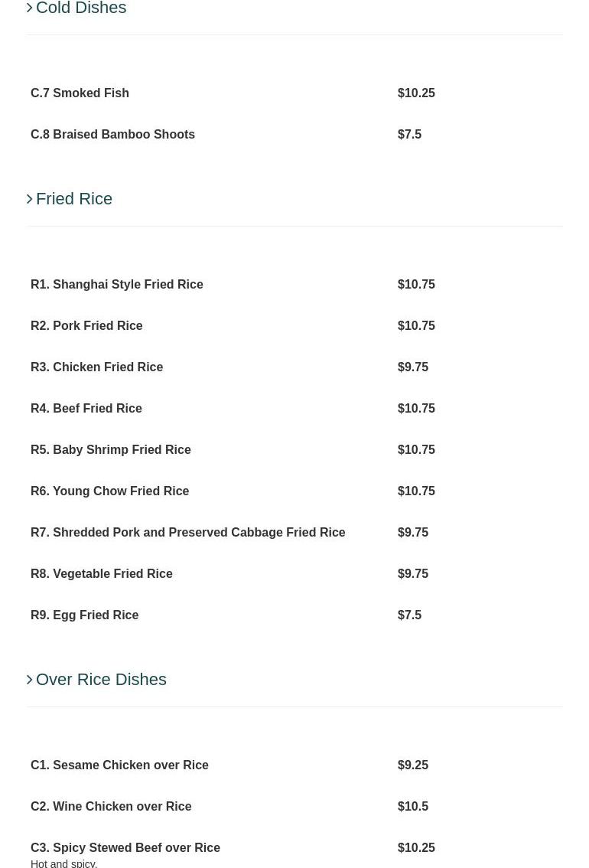Screen dimensions: 589x868
Task: Open the Fried Rice heading
Action: (x=74, y=199)
